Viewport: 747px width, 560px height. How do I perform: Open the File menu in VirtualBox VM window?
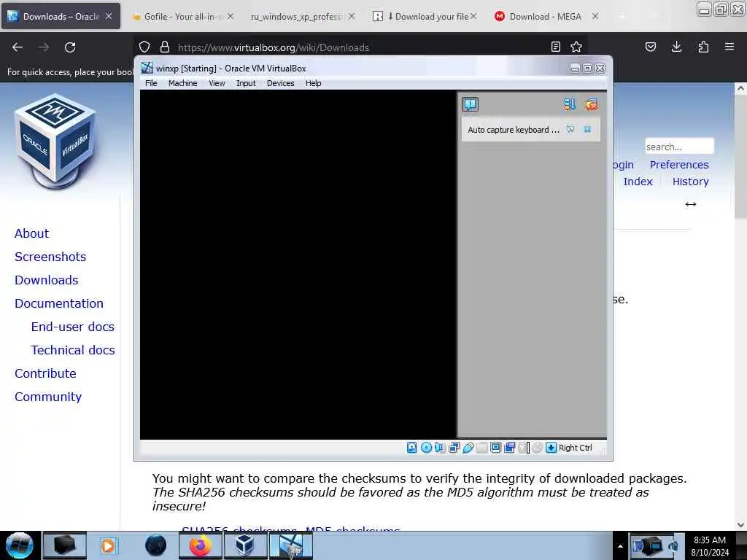(151, 83)
